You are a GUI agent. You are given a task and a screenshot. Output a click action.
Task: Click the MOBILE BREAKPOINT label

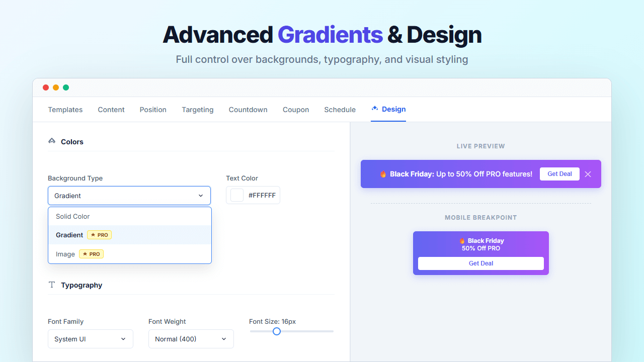coord(481,218)
